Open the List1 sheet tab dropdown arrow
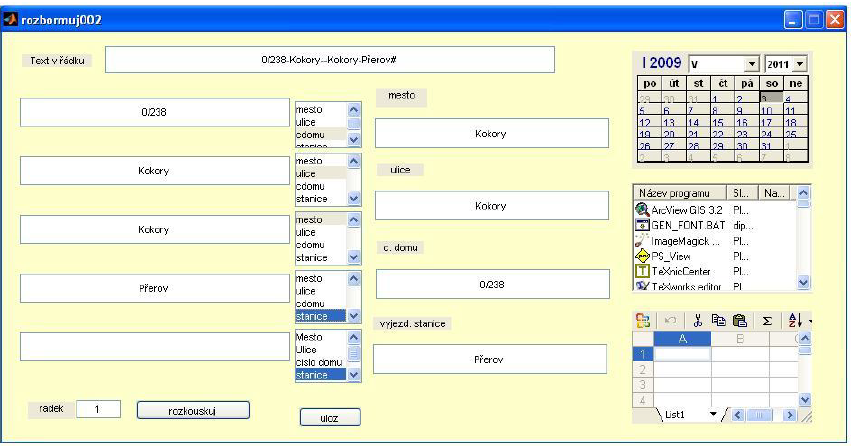This screenshot has width=851, height=446. 713,413
